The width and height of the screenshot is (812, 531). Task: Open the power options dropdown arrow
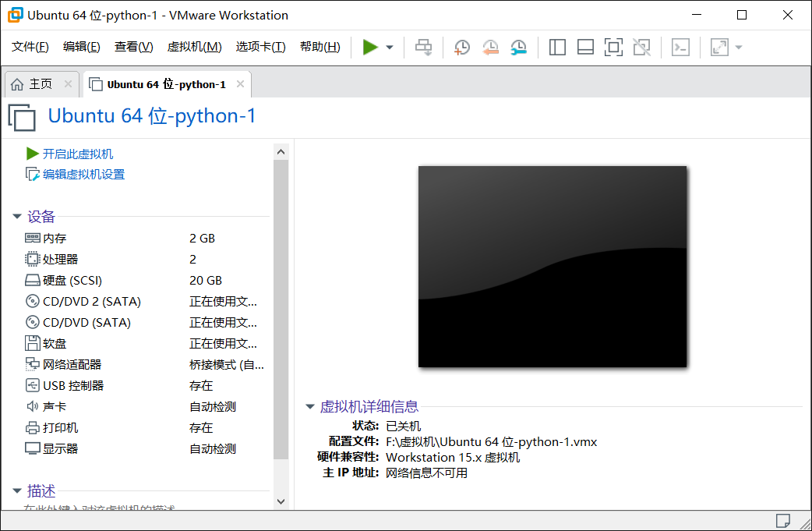click(390, 47)
